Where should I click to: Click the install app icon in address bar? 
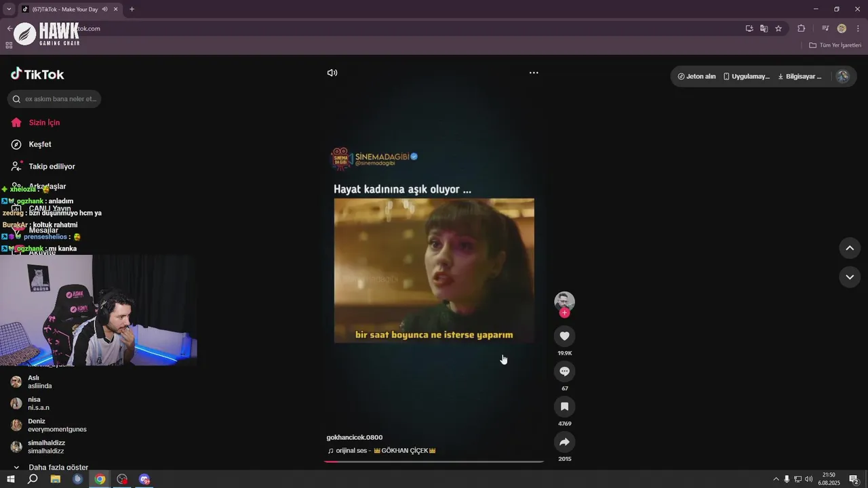[749, 28]
